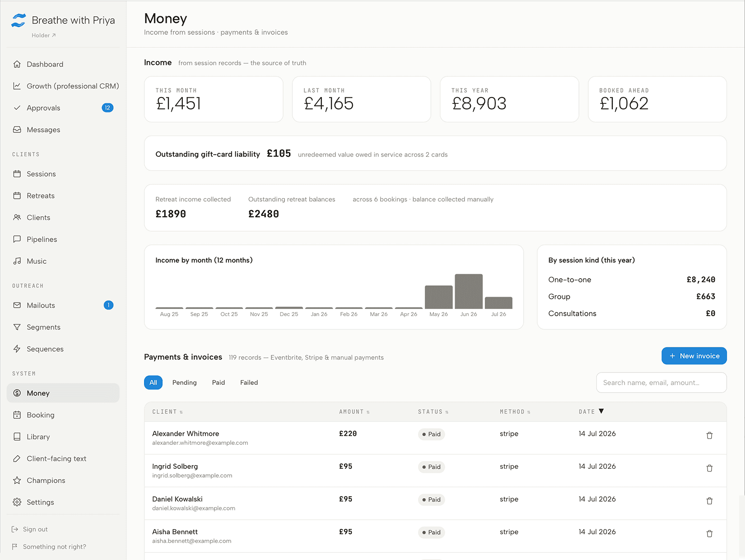Sort table by Client column
Image resolution: width=745 pixels, height=560 pixels.
168,412
